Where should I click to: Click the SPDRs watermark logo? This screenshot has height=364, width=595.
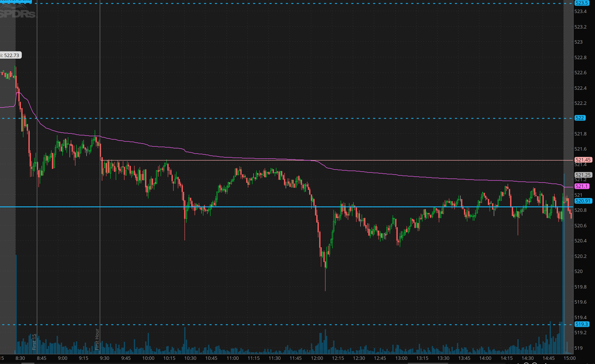(17, 13)
